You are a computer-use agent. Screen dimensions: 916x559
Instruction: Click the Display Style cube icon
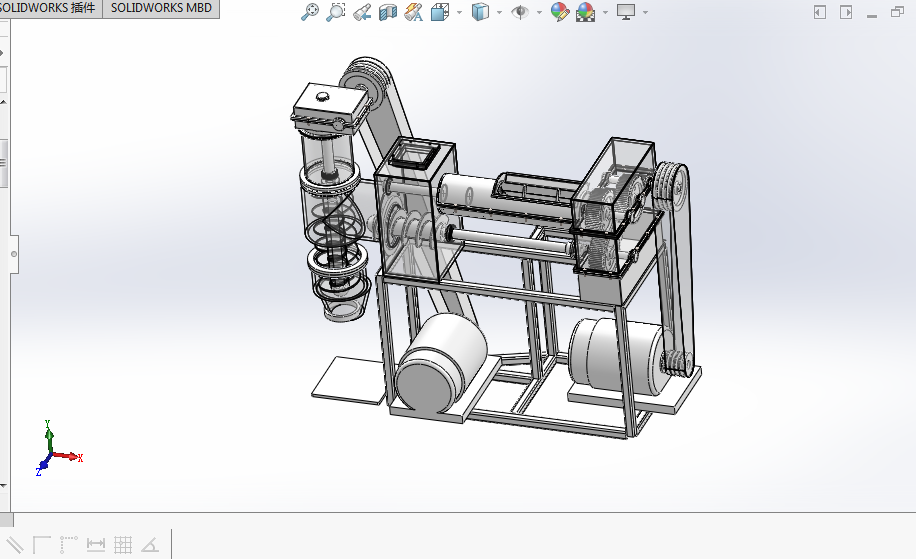tap(480, 12)
